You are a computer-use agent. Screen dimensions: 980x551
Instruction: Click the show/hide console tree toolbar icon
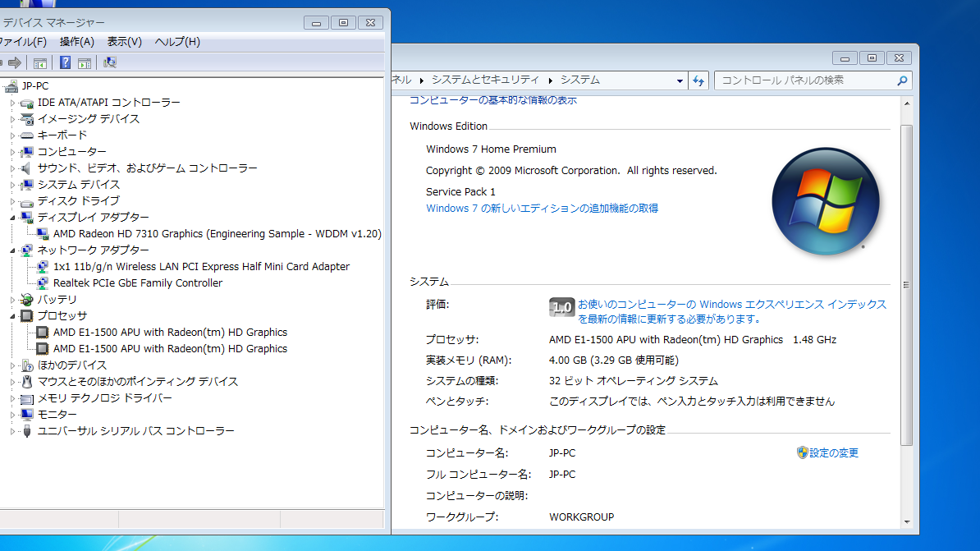point(40,62)
